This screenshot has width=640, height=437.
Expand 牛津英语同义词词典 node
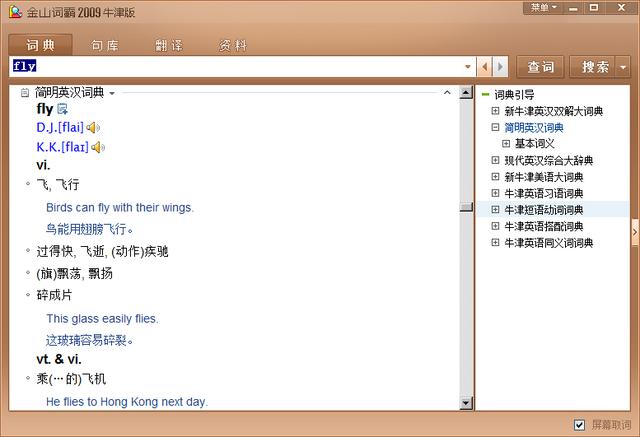496,242
